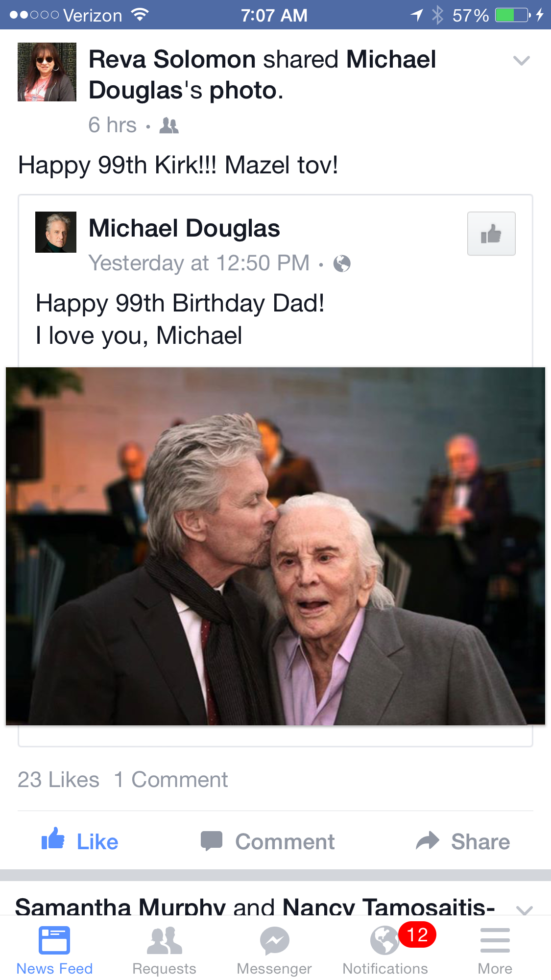Open the Reva Solomon profile name
This screenshot has height=980, width=551.
click(172, 60)
